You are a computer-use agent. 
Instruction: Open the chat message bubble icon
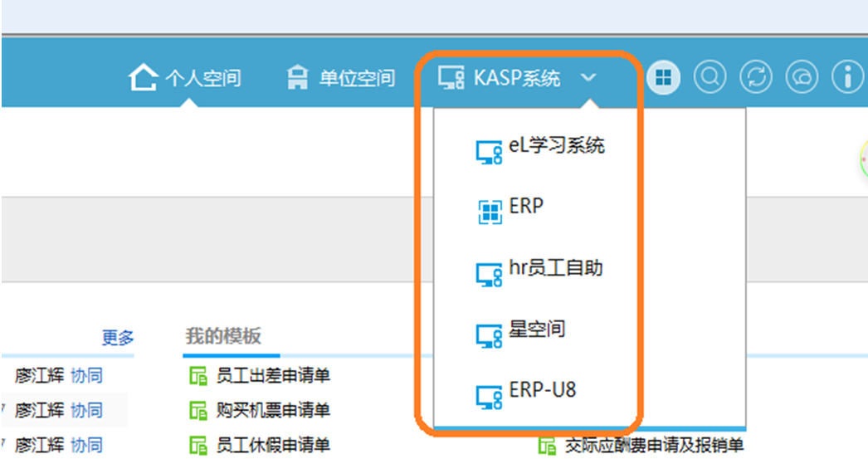click(x=803, y=78)
